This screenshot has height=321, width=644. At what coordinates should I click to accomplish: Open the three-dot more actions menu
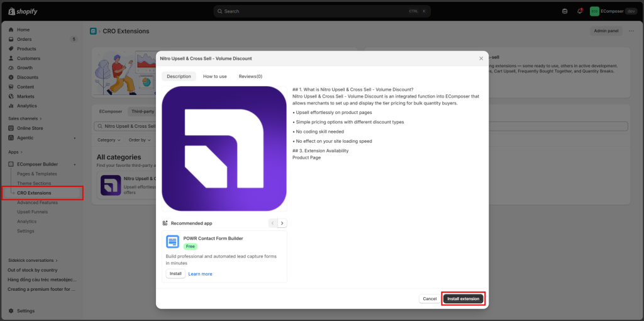pos(631,31)
